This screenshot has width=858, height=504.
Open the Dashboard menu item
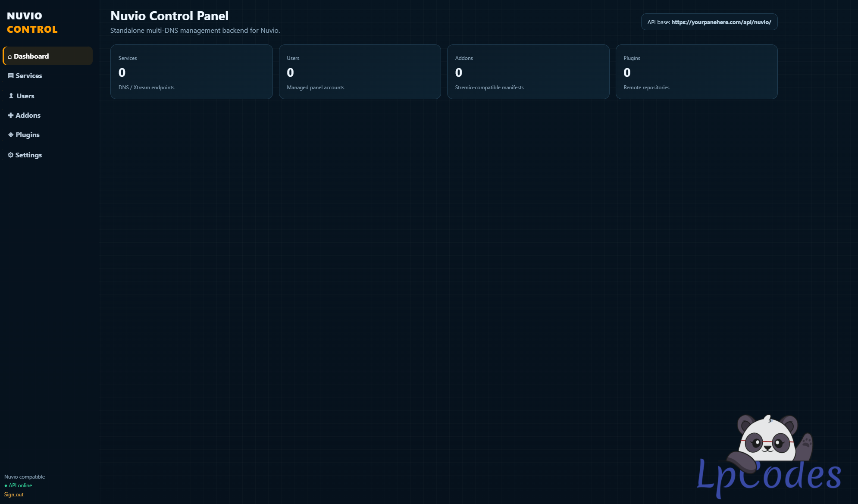coord(47,56)
